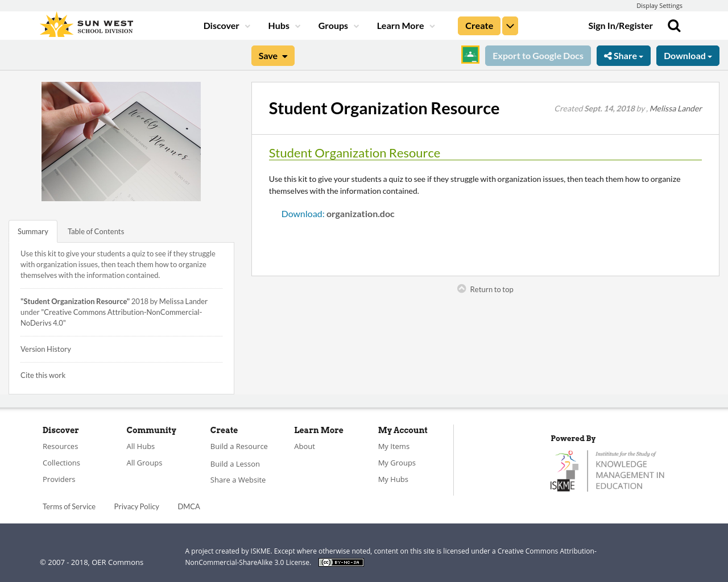Click Export to Google Docs
Screen dimensions: 728x582
tap(537, 55)
